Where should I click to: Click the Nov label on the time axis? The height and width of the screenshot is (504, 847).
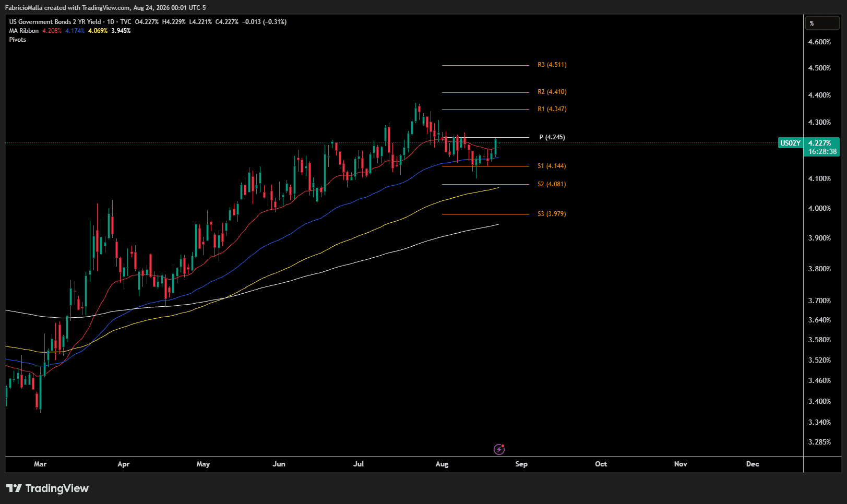pos(681,464)
